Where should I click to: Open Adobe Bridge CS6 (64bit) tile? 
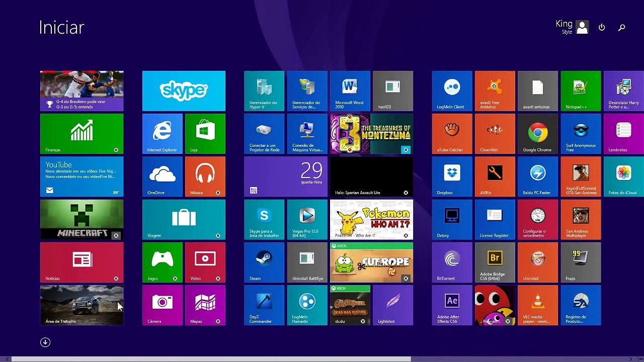pos(495,262)
